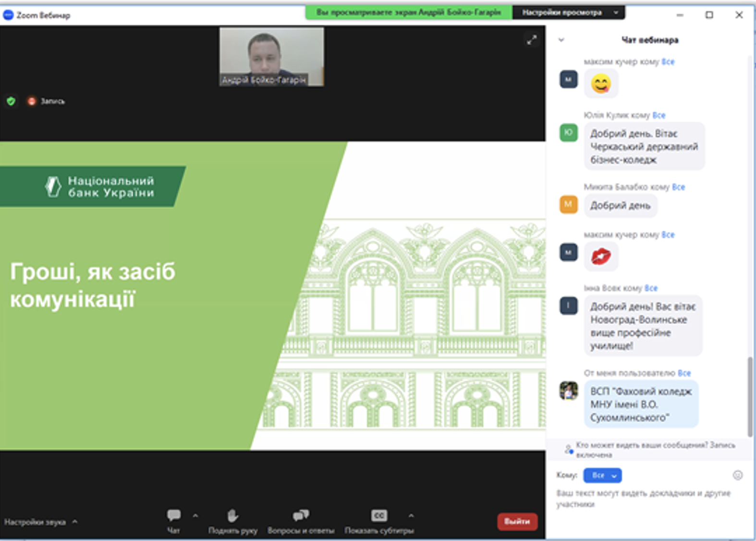This screenshot has height=541, width=756.
Task: Maximize the Zoom webinar window
Action: [709, 15]
